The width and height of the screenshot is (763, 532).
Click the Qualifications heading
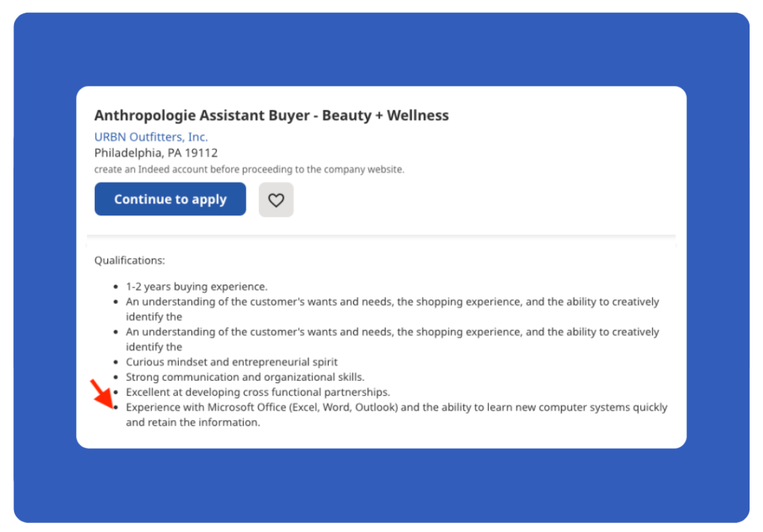[130, 260]
